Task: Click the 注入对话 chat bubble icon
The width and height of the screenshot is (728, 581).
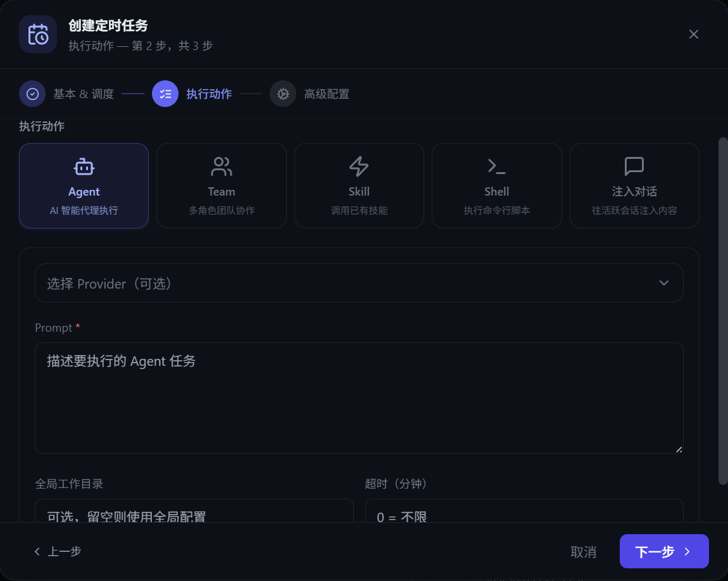Action: point(634,166)
